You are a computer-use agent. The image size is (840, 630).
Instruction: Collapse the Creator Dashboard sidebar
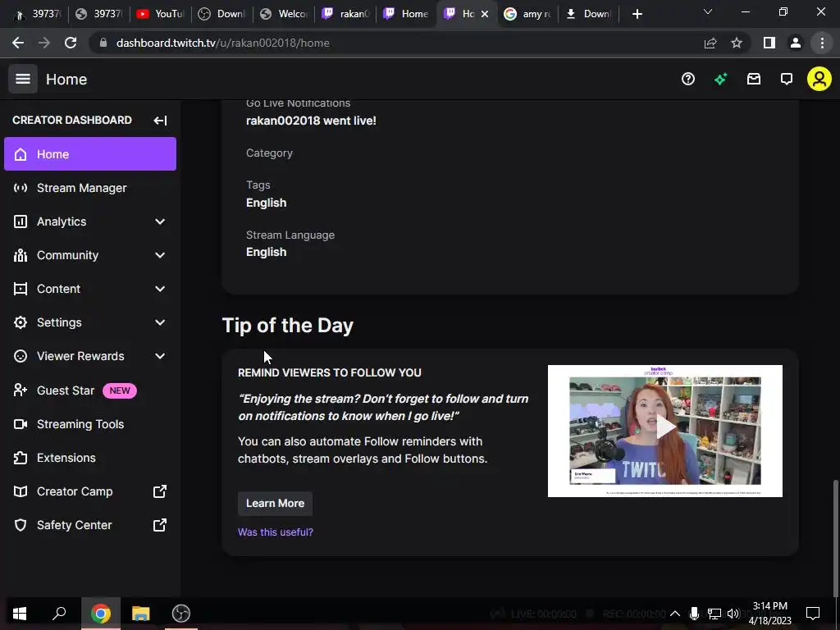click(160, 121)
